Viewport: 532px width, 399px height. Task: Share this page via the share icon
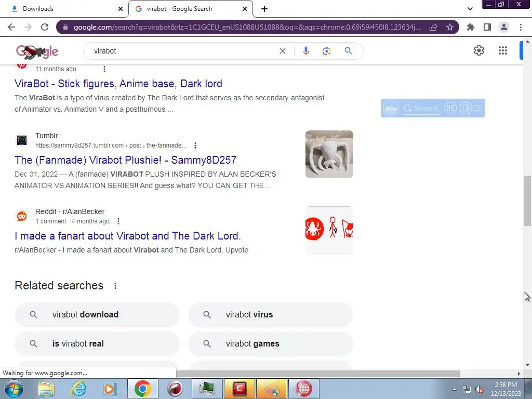[433, 27]
